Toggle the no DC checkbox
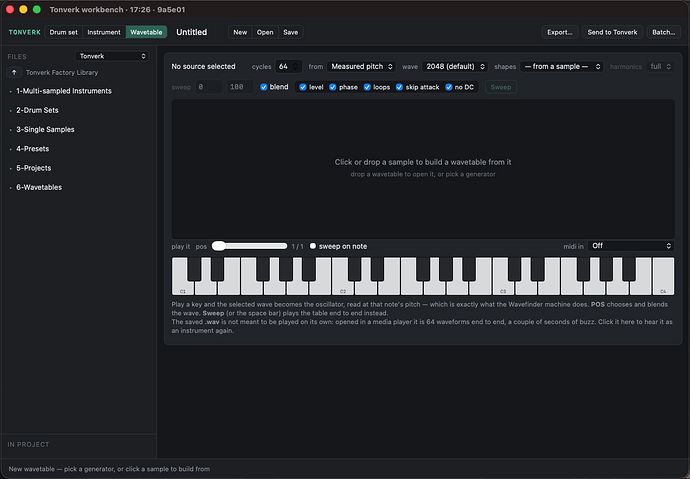The image size is (690, 479). [449, 87]
